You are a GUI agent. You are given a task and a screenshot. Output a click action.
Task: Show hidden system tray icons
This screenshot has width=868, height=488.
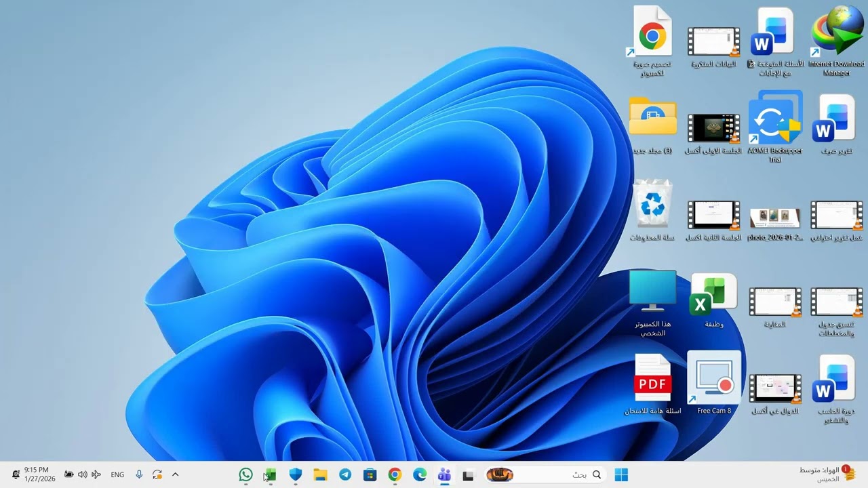[175, 475]
